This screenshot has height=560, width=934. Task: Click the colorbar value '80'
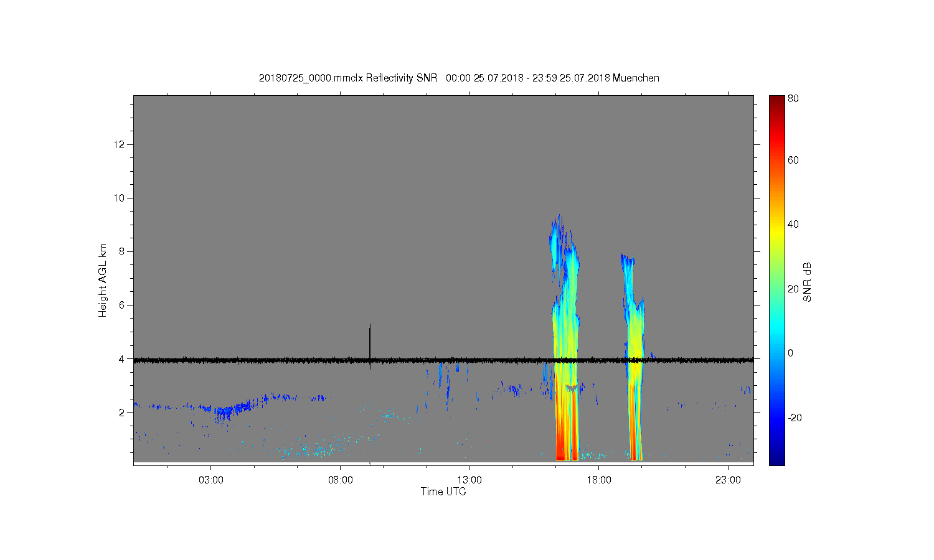(x=793, y=98)
